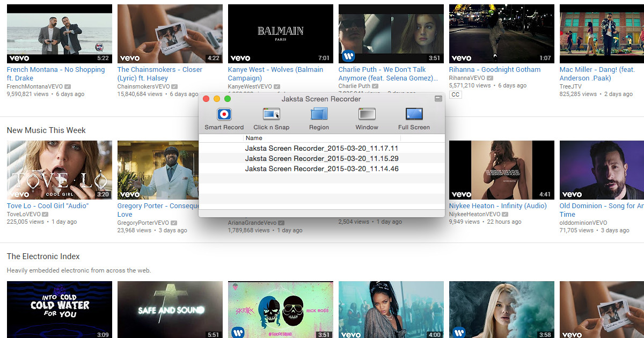
Task: Visit the ArianaGrandeVevo channel
Action: (x=252, y=223)
